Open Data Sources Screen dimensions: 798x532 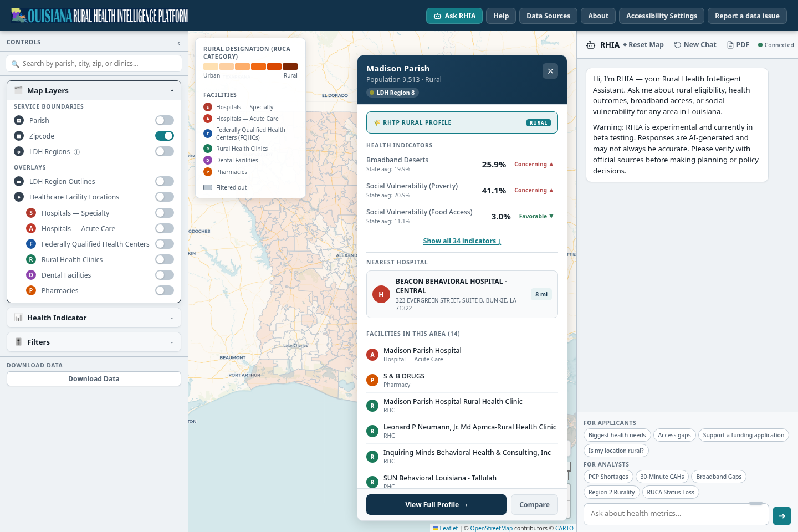coord(548,16)
